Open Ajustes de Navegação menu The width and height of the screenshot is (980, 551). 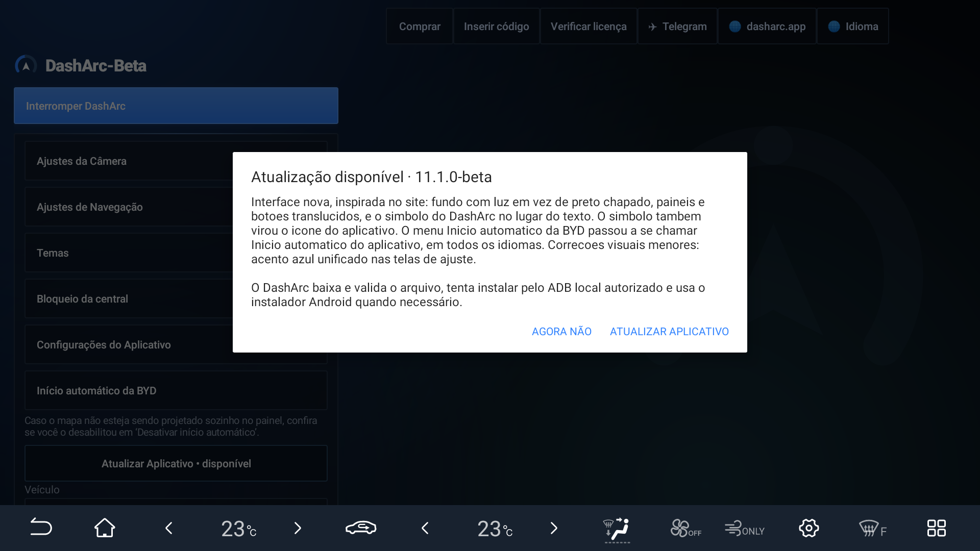point(176,207)
